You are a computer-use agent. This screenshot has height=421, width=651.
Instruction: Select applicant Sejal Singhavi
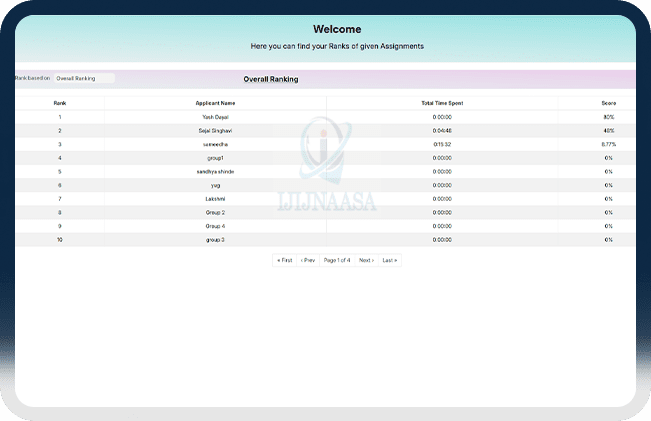[x=215, y=131]
